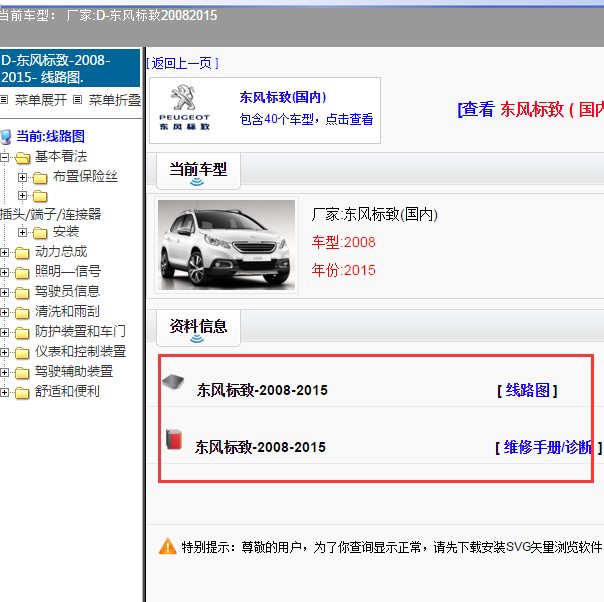Select the 照明—信号 tree item
The height and width of the screenshot is (602, 604).
[68, 272]
